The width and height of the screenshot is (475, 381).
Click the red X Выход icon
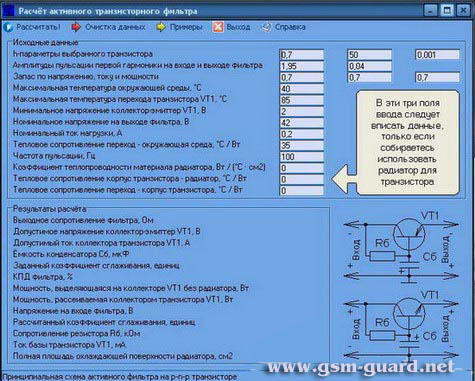(218, 27)
